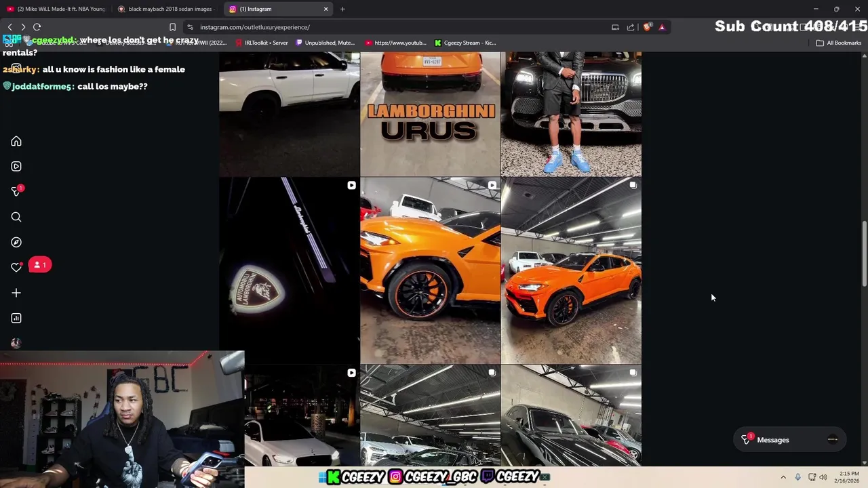
Task: Click the page vertical scrollbar thumb
Action: point(864,253)
